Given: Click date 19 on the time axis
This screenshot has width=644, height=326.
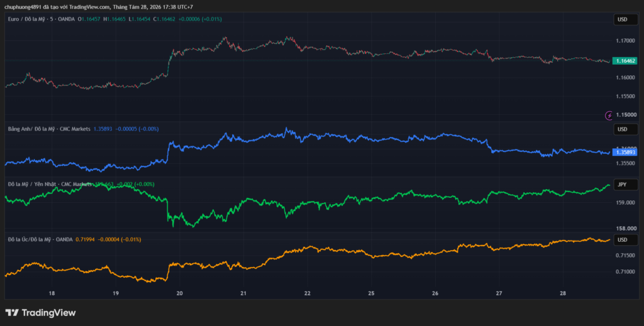Looking at the screenshot, I should (x=116, y=293).
